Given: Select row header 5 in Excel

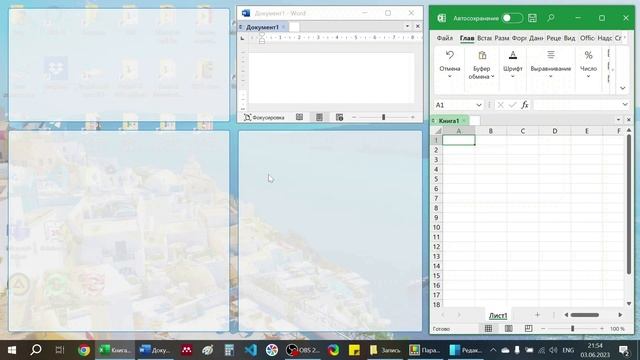Looking at the screenshot, I should coord(436,179).
